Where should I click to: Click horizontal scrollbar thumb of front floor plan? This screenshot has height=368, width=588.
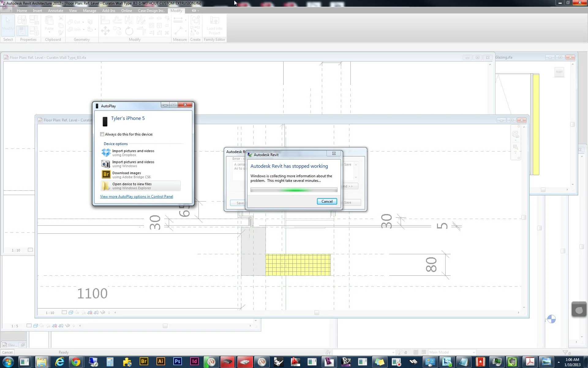click(x=317, y=313)
